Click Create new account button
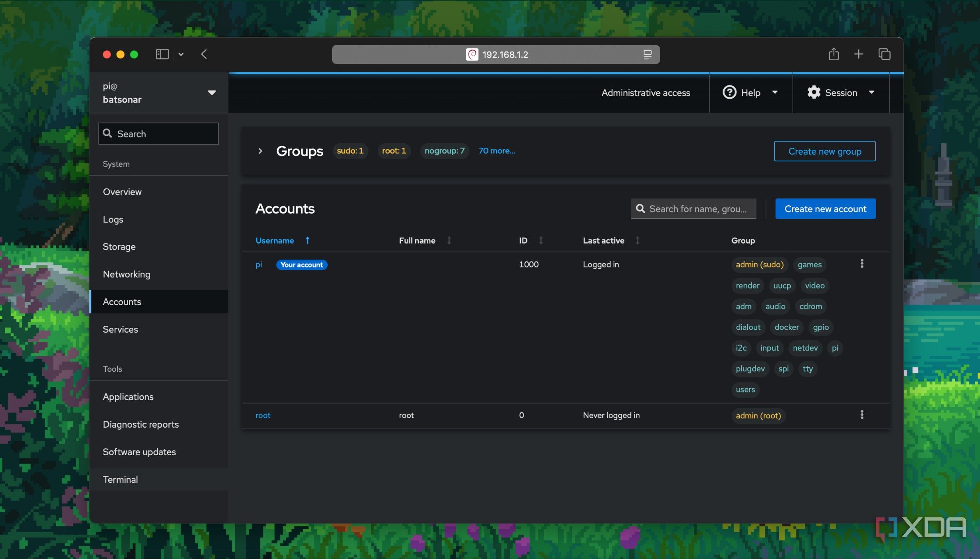The width and height of the screenshot is (980, 559). coord(826,209)
